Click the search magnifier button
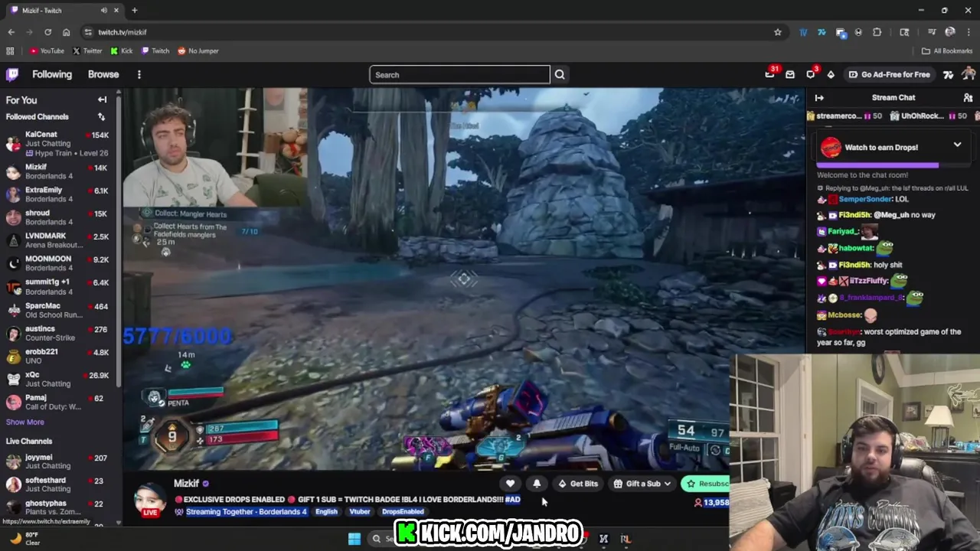Screen dimensions: 980x551 [560, 74]
